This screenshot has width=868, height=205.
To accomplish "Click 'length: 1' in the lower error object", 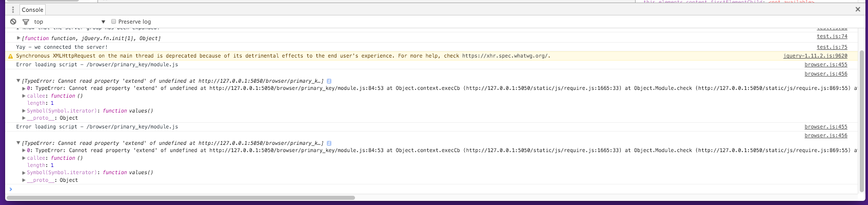I will coord(41,165).
